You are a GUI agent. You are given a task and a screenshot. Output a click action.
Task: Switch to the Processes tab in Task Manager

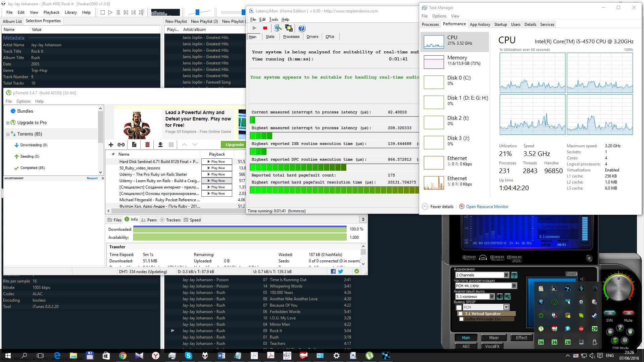[x=430, y=24]
